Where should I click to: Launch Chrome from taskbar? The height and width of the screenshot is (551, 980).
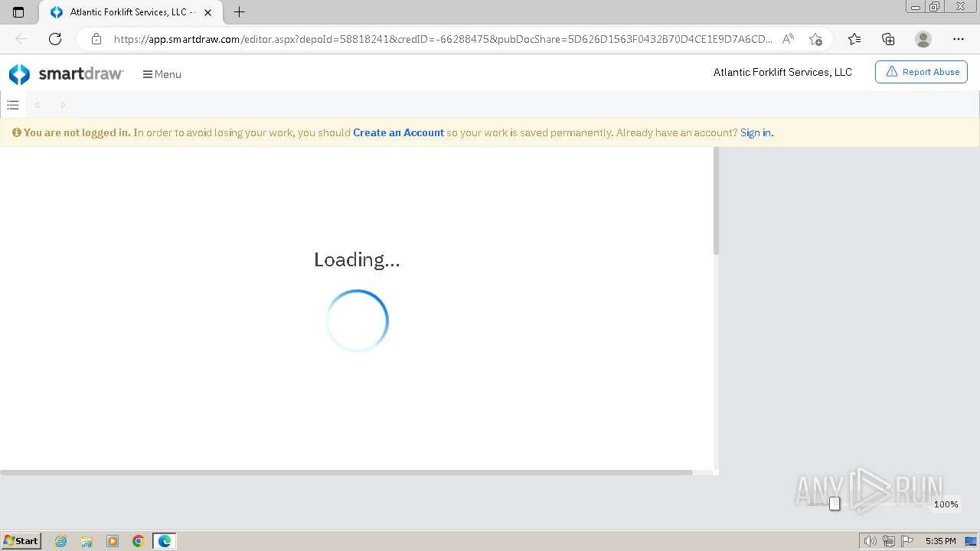[139, 541]
